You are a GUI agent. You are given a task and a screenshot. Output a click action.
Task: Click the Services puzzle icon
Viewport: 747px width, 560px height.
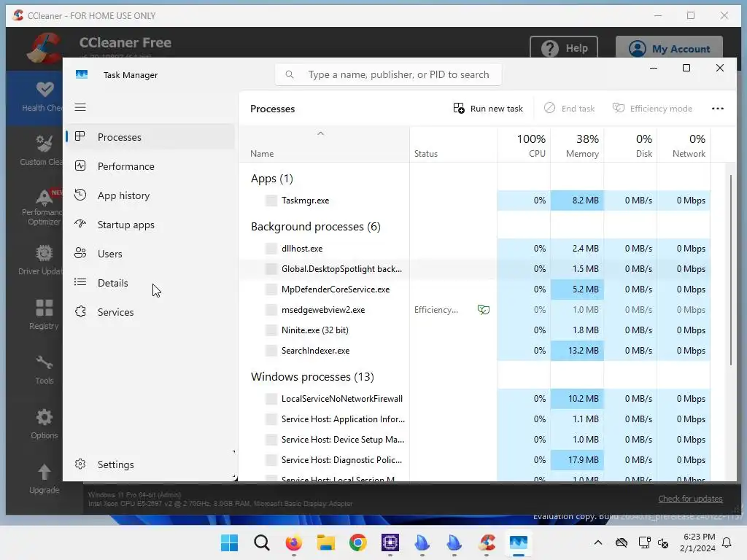[x=80, y=311]
